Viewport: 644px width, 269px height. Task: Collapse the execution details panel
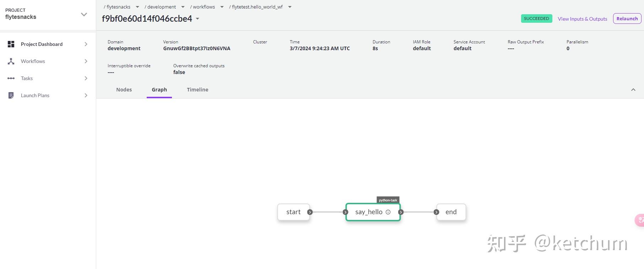click(x=633, y=90)
